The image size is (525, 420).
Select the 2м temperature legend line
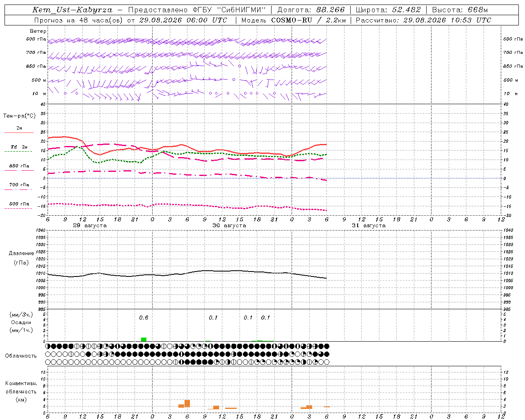(x=19, y=130)
